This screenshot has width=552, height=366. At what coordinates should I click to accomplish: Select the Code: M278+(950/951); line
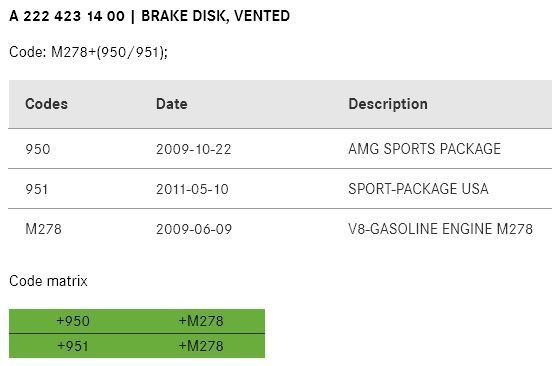coord(88,52)
